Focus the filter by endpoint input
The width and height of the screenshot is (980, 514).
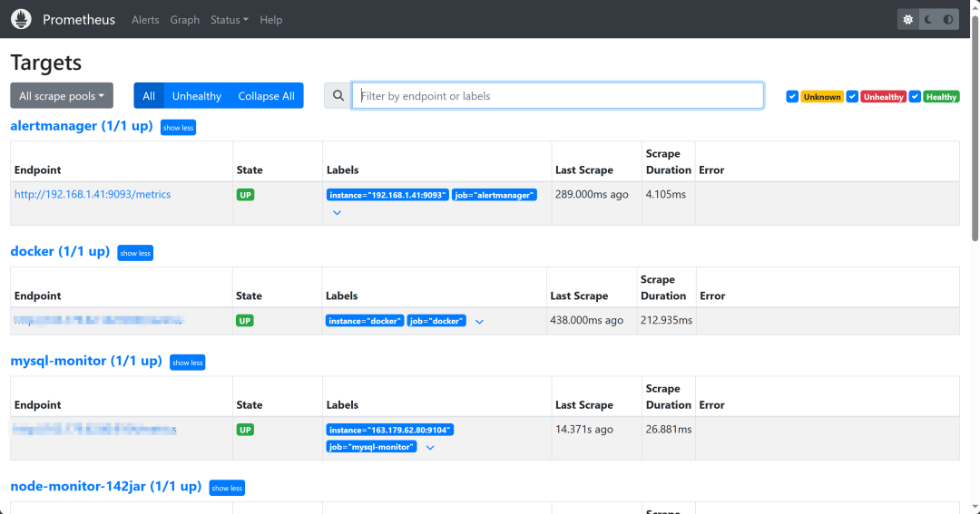point(557,95)
